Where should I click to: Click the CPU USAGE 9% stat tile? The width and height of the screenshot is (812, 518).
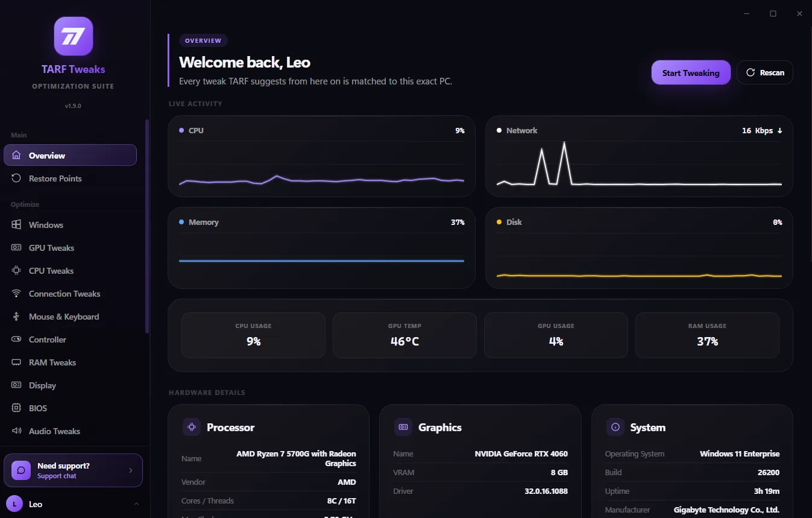(253, 335)
